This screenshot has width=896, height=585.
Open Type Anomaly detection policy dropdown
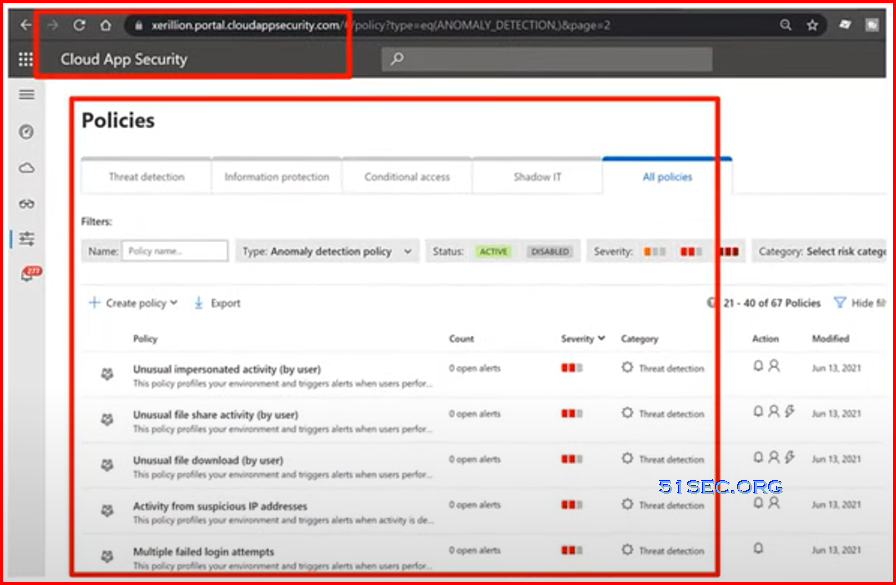click(327, 251)
